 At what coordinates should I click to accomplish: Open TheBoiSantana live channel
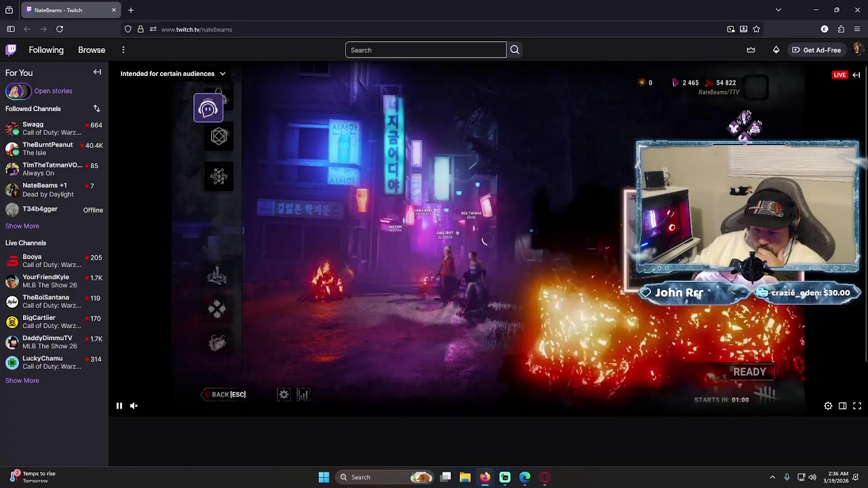54,301
